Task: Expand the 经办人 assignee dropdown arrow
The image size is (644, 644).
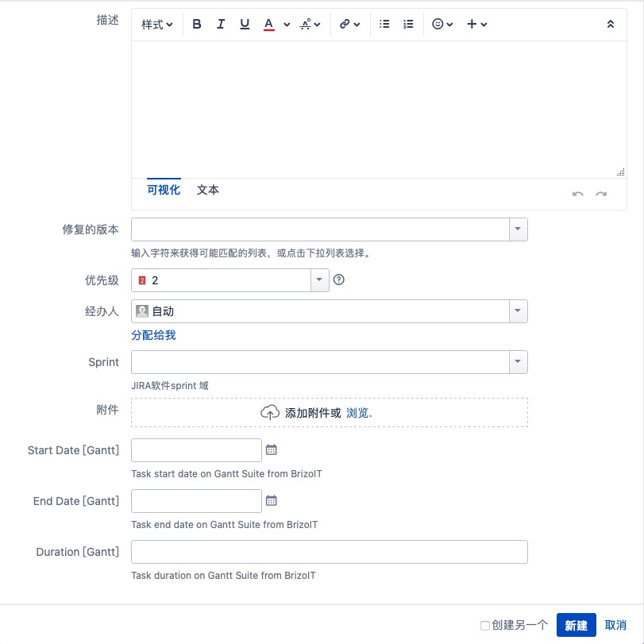Action: pyautogui.click(x=519, y=311)
